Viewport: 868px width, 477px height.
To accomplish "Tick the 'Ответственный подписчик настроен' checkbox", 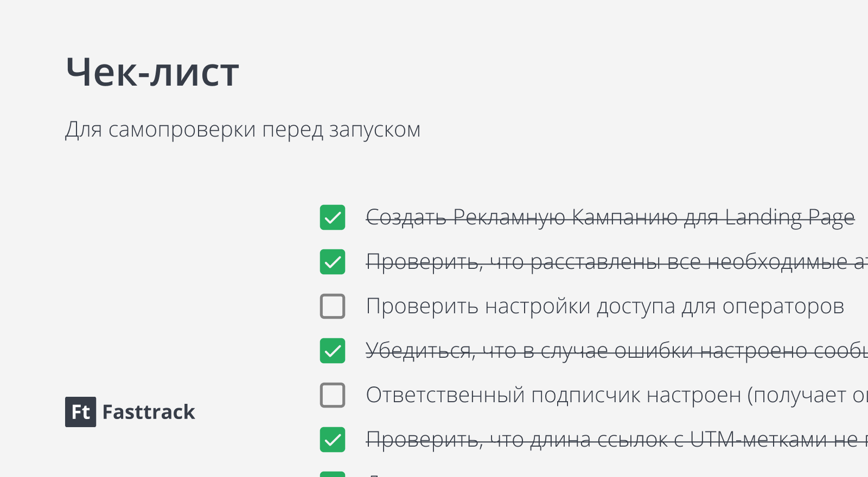I will coord(333,395).
